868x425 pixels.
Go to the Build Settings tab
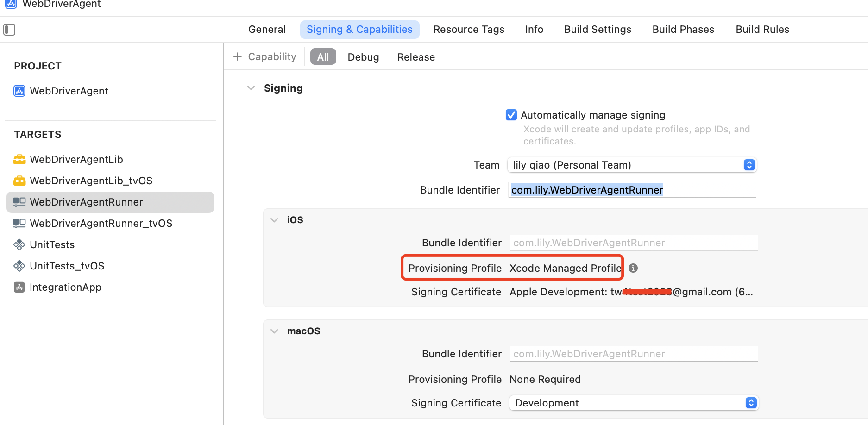tap(598, 30)
